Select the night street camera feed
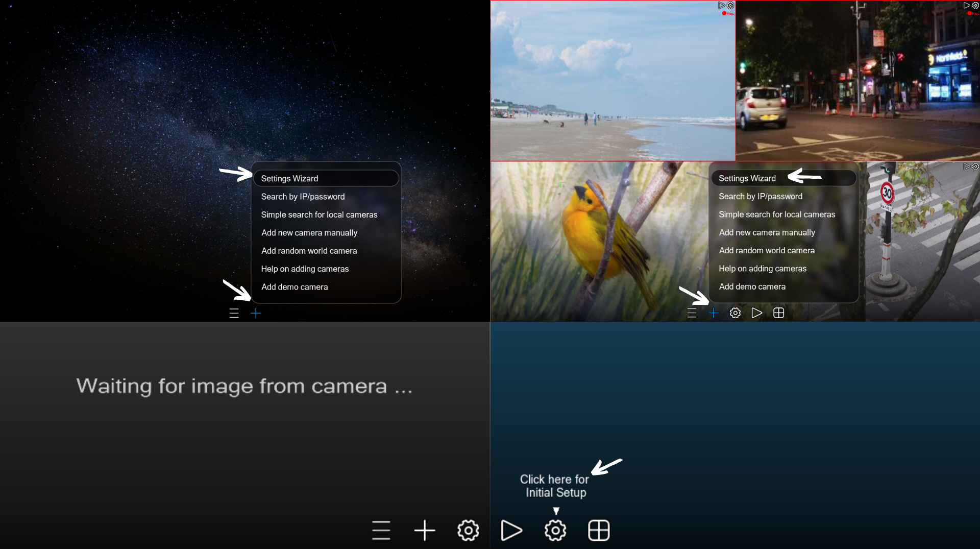980x549 pixels. [x=857, y=82]
